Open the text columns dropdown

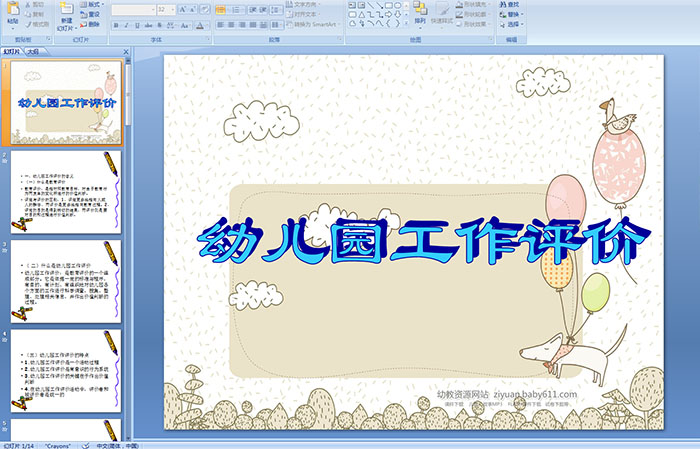[x=277, y=25]
